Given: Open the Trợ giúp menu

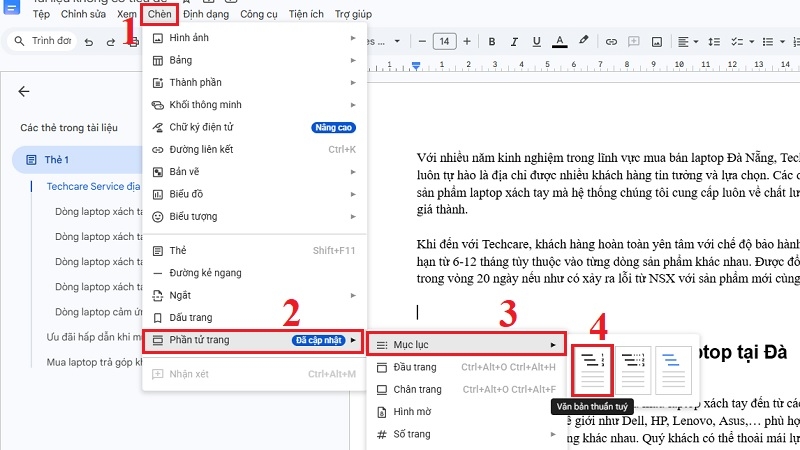Looking at the screenshot, I should (x=353, y=14).
